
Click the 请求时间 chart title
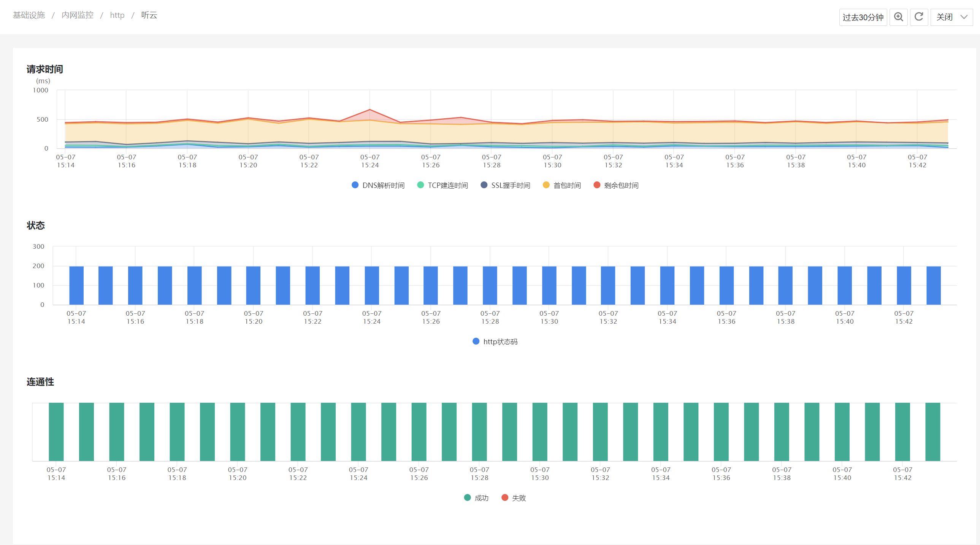pyautogui.click(x=45, y=69)
